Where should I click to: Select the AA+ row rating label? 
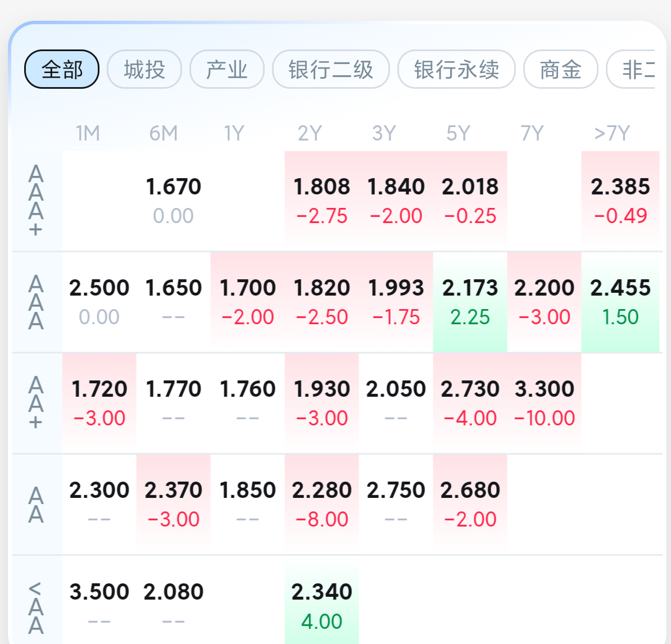pyautogui.click(x=36, y=403)
